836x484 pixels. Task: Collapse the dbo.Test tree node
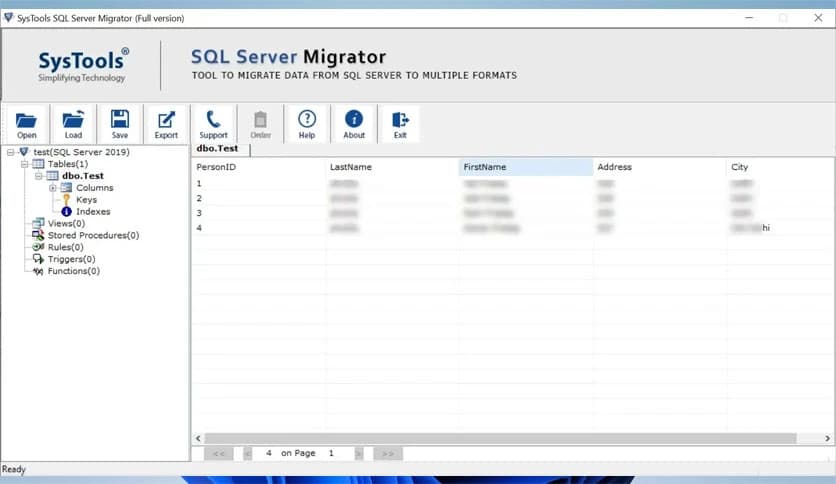tap(38, 176)
